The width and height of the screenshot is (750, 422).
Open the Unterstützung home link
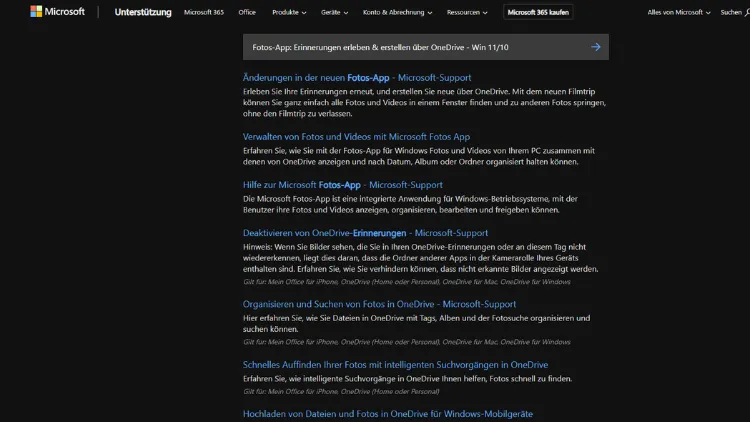coord(143,12)
